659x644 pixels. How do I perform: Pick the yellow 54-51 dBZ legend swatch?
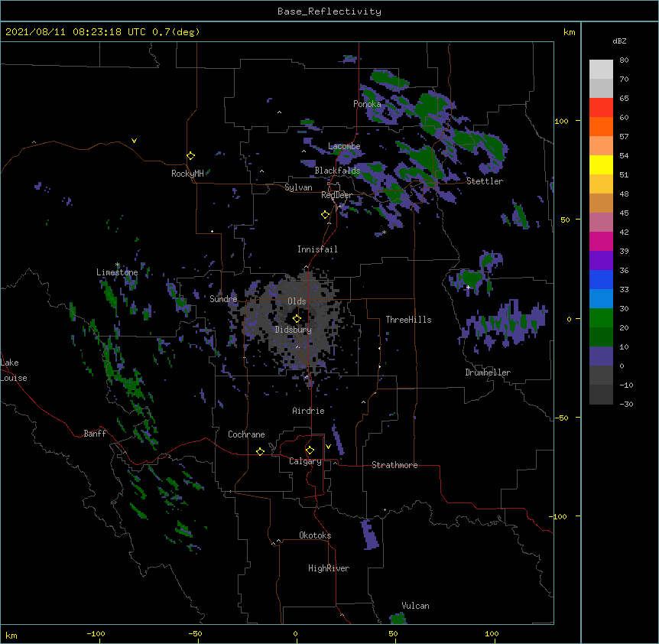click(x=601, y=164)
